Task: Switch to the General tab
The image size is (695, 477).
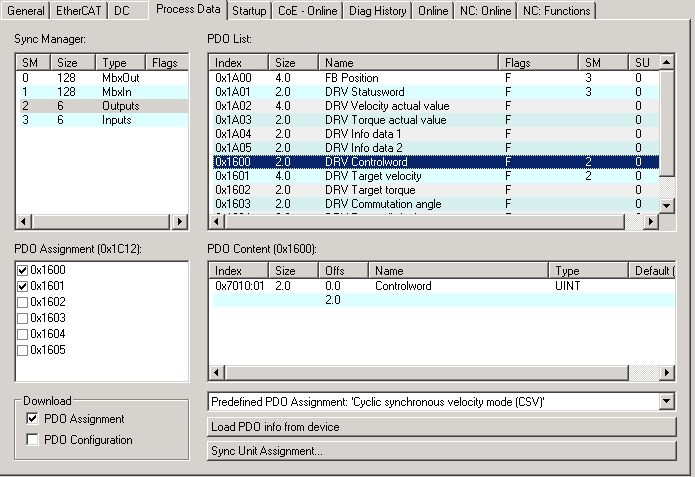Action: [26, 11]
